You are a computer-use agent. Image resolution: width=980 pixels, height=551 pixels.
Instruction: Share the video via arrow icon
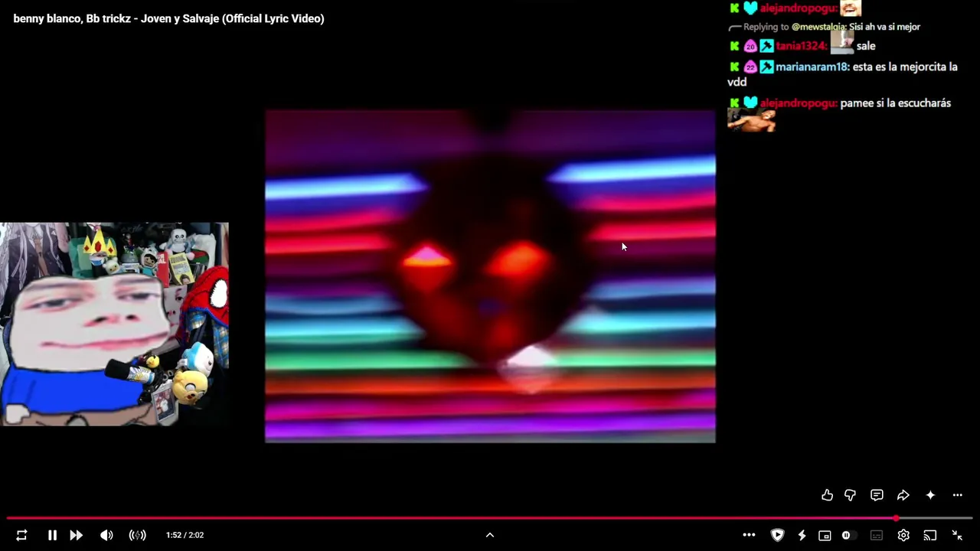coord(903,495)
